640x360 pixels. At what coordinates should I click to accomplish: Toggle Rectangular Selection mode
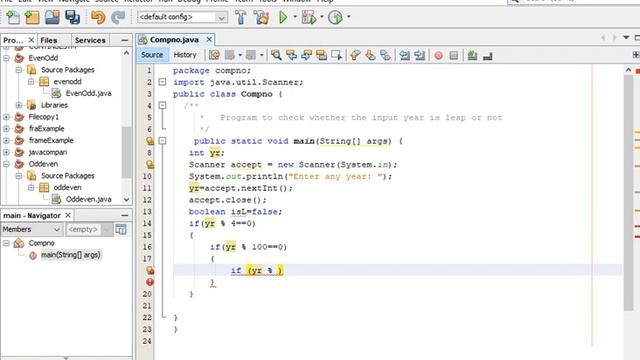336,55
